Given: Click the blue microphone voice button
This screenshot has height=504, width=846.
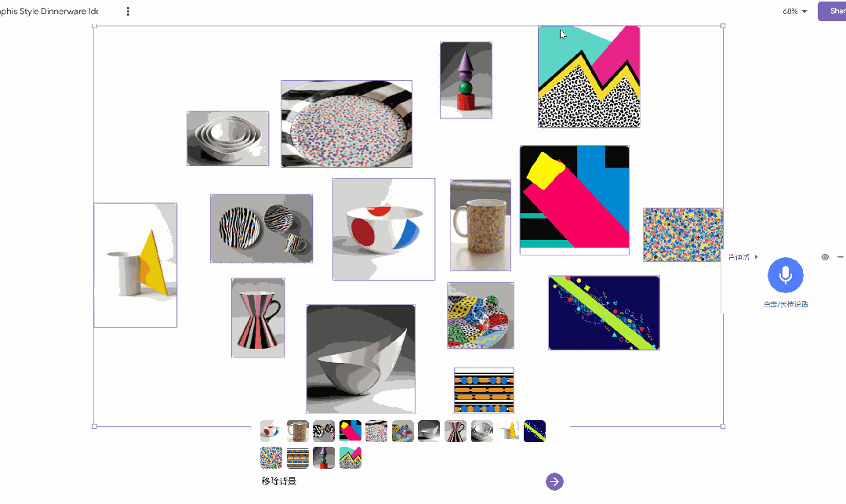Looking at the screenshot, I should pos(786,275).
